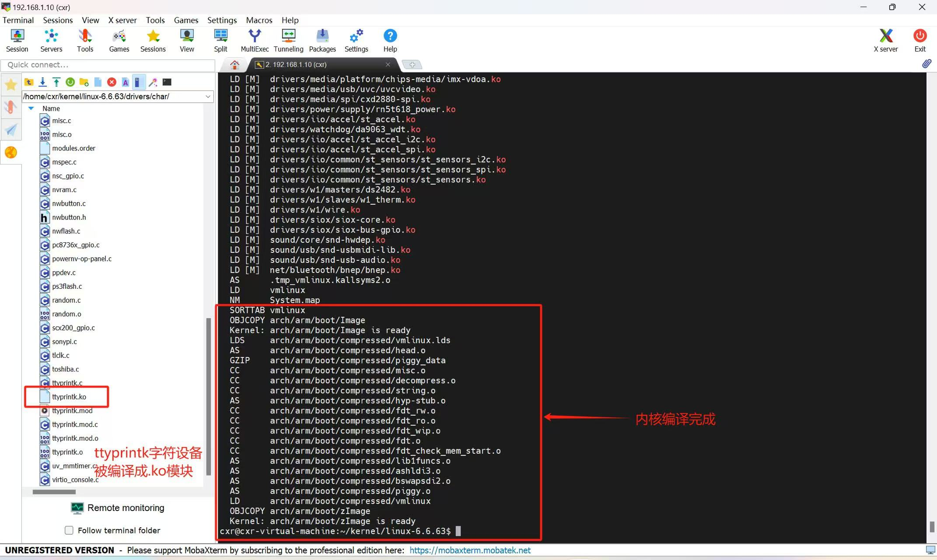Refresh the SFTP folder with green refresh icon
Screen dimensions: 937x560
70,82
